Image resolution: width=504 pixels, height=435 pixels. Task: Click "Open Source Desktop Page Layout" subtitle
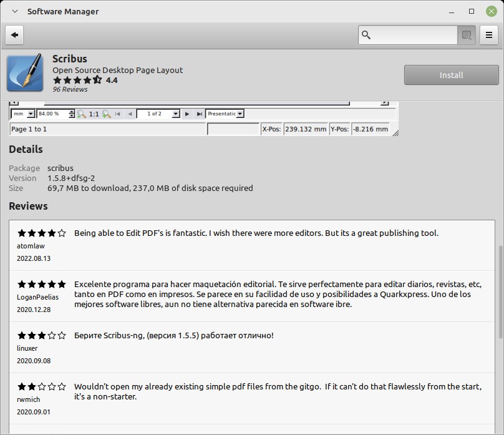coord(118,70)
